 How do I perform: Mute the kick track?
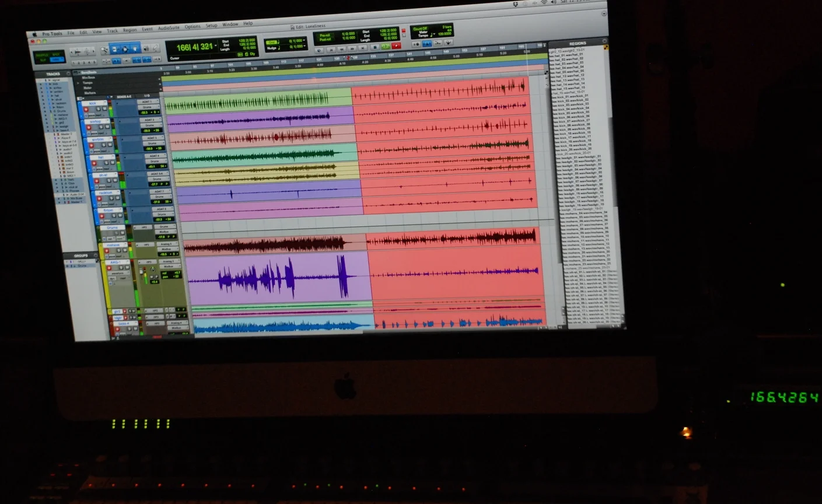point(104,108)
